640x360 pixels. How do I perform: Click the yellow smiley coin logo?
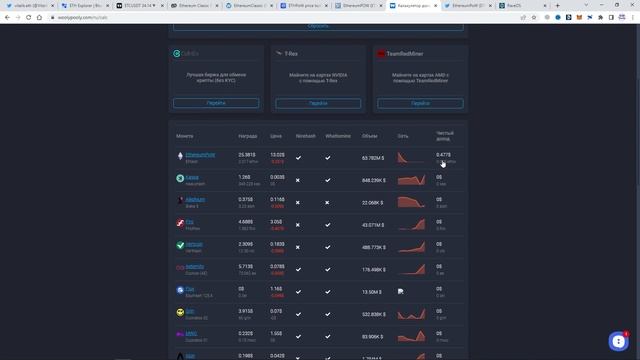pyautogui.click(x=180, y=312)
